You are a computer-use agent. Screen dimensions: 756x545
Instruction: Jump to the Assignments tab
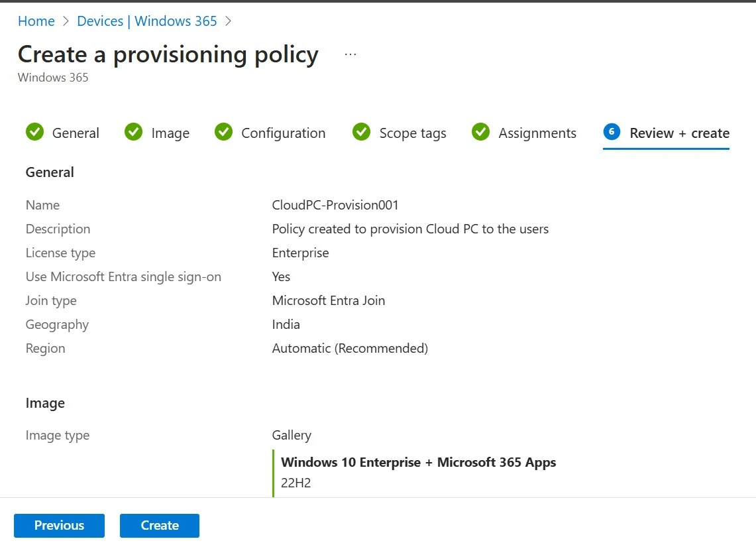[537, 133]
